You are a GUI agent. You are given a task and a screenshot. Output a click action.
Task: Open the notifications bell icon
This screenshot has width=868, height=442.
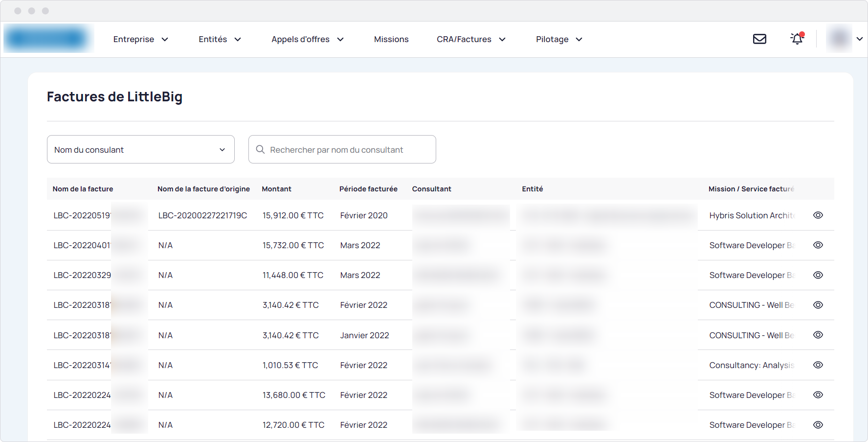pyautogui.click(x=797, y=38)
